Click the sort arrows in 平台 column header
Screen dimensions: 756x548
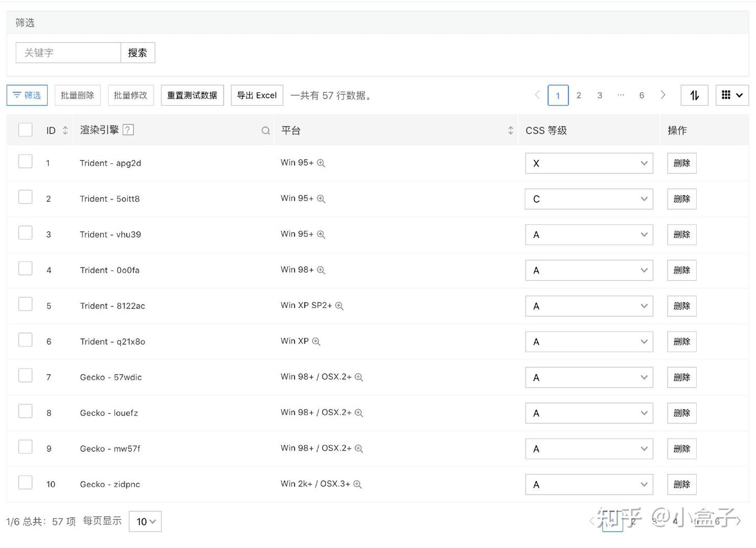click(x=510, y=130)
